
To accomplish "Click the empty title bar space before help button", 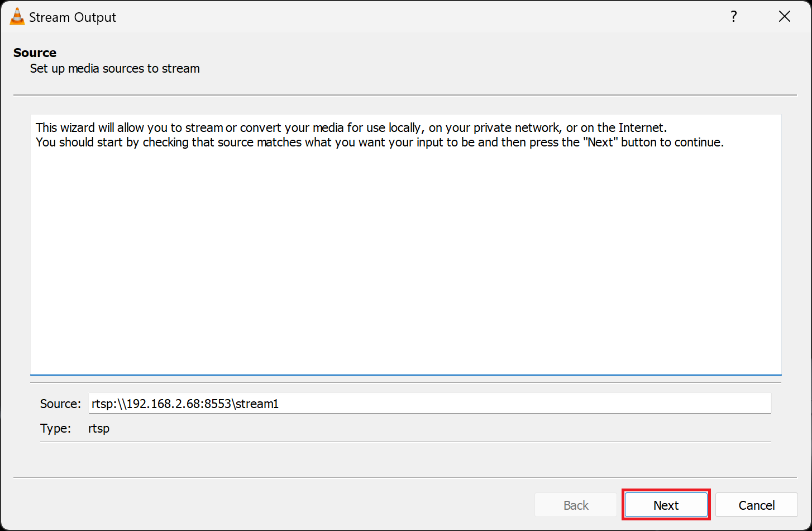I will (419, 17).
